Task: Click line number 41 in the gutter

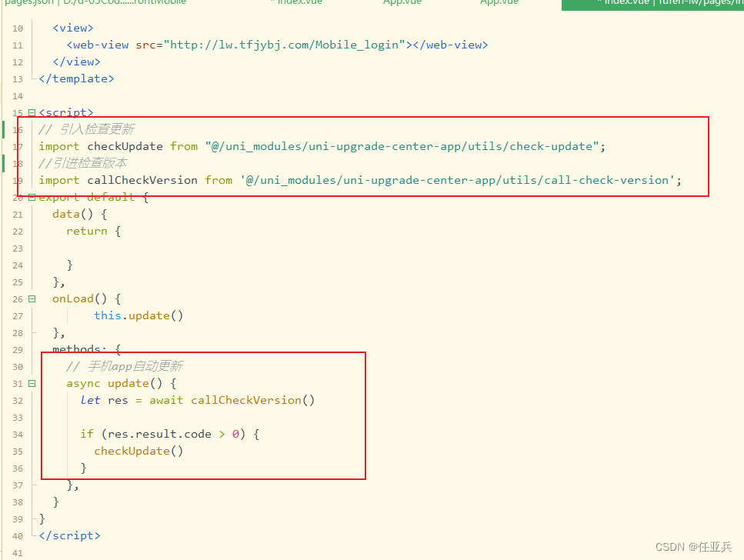Action: click(18, 553)
